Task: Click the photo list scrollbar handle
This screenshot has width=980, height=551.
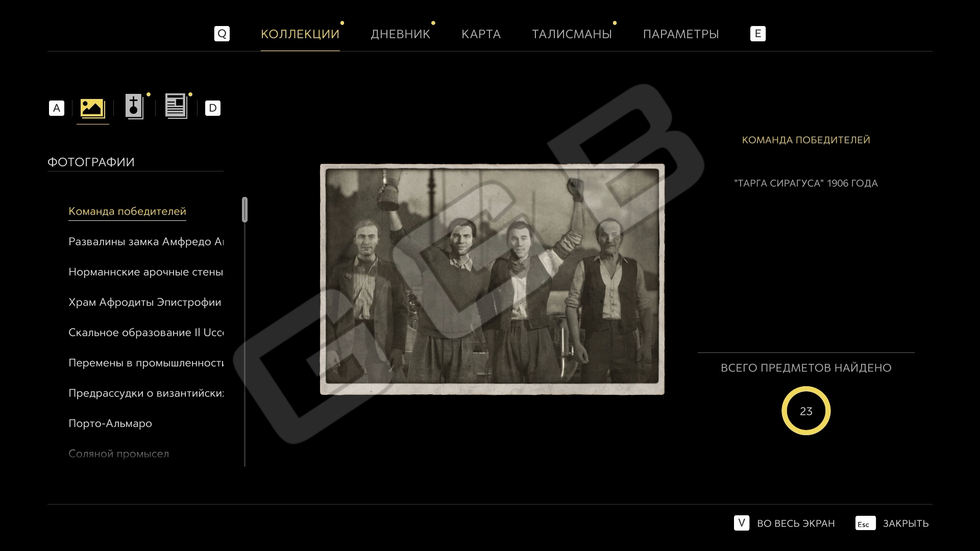Action: tap(245, 210)
